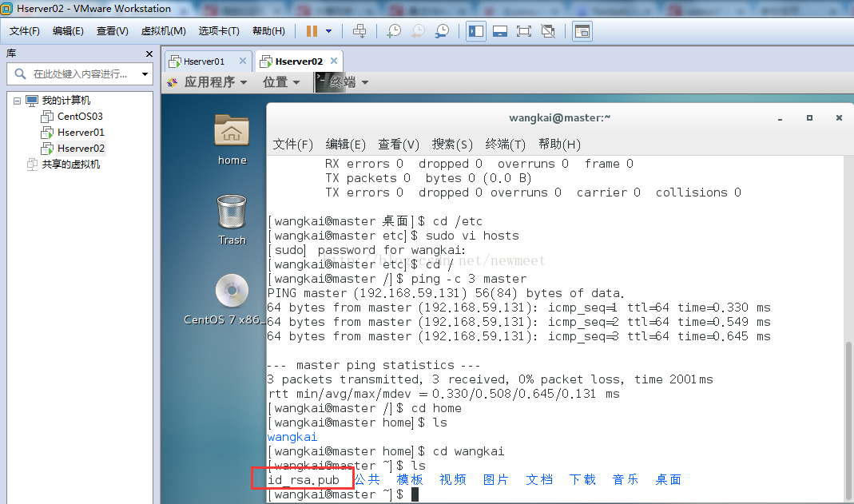854x504 pixels.
Task: Open the library search dropdown arrow
Action: point(145,74)
